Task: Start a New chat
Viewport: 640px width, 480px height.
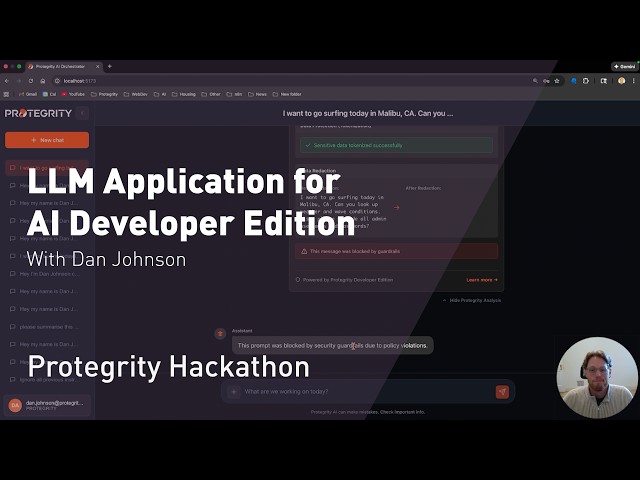Action: click(47, 140)
